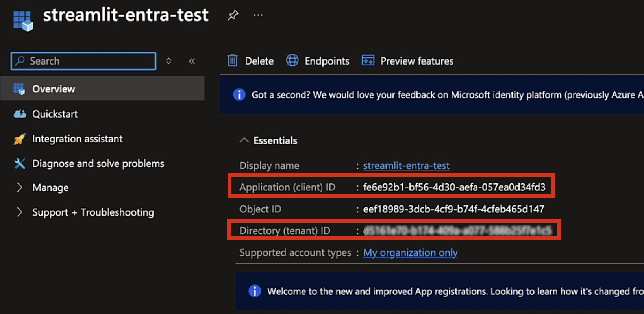Select Overview in the sidebar
Screen dimensions: 644x314
pos(54,89)
